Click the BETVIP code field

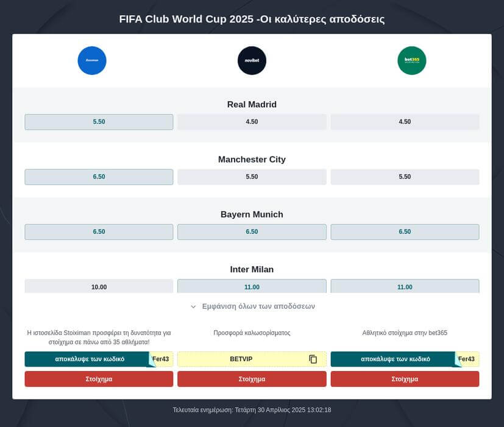pyautogui.click(x=241, y=359)
